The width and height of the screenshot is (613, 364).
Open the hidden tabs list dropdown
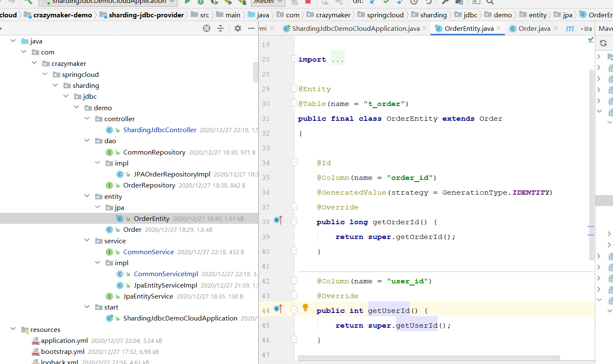pyautogui.click(x=586, y=29)
